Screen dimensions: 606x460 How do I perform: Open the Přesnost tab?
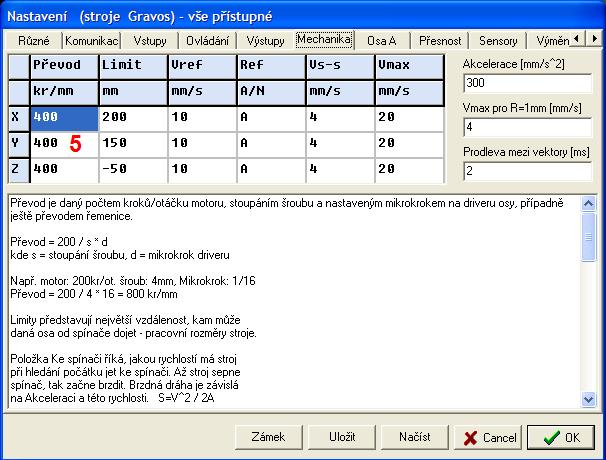click(440, 41)
